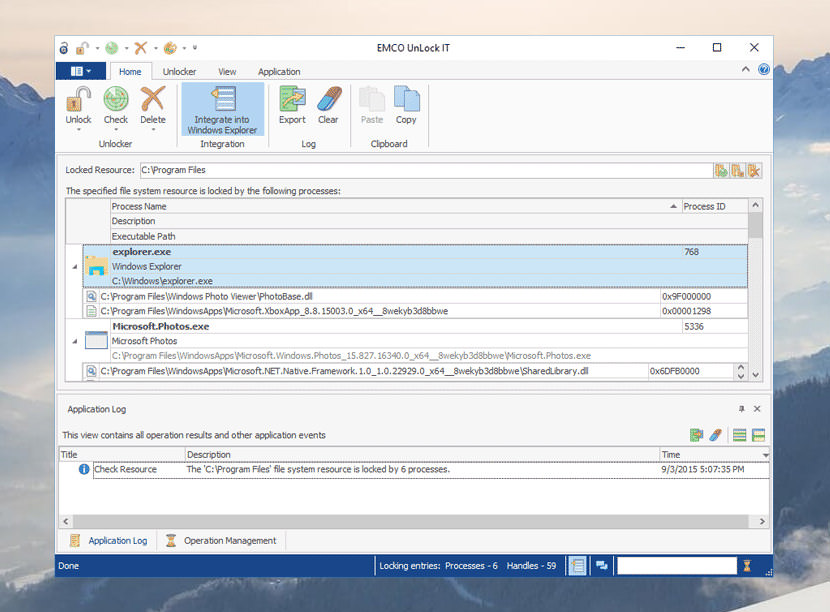Click the first browse icon beside Locked Resource
The height and width of the screenshot is (612, 830).
pyautogui.click(x=721, y=170)
